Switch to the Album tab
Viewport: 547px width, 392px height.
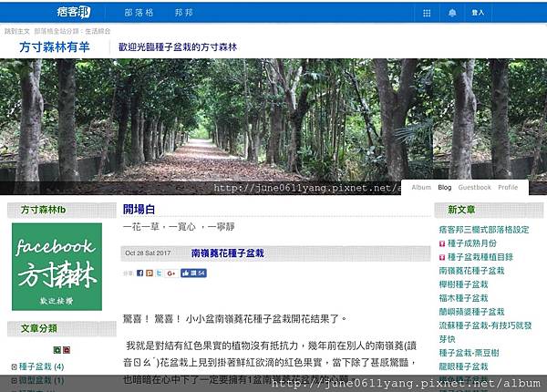421,187
